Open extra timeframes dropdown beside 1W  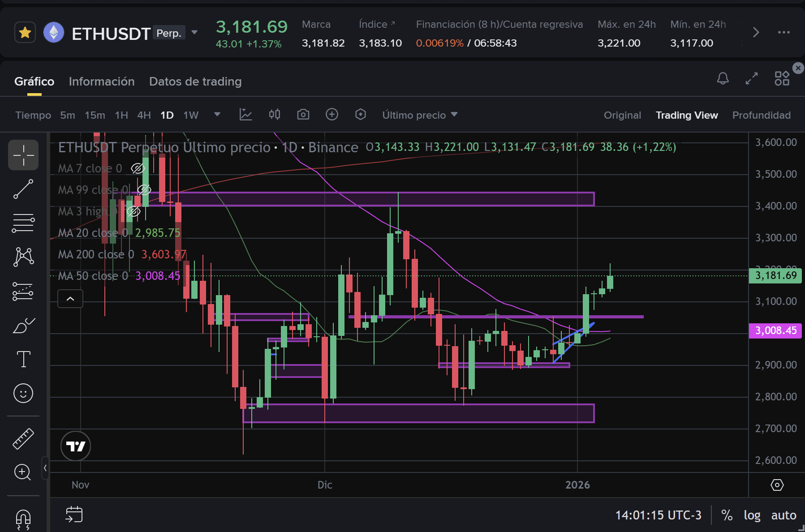coord(217,115)
